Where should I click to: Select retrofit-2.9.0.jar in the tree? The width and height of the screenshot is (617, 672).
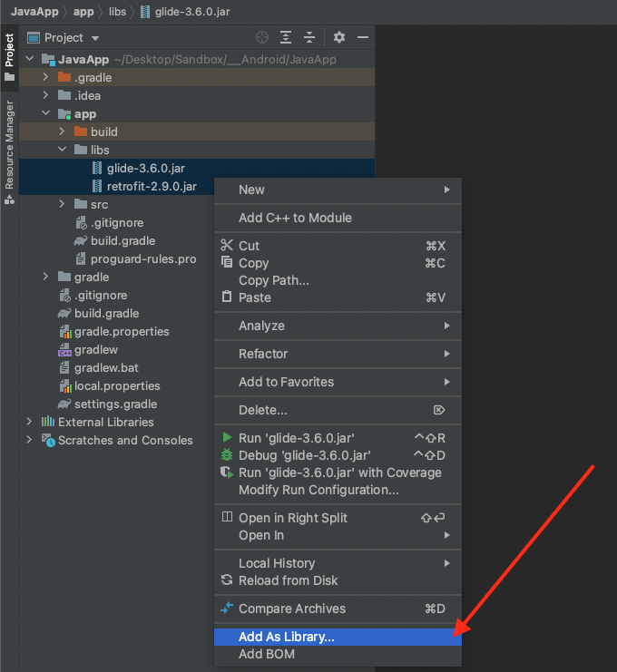117,186
